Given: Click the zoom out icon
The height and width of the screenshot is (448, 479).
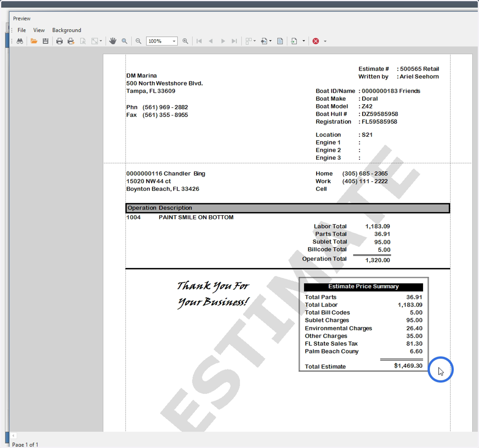Looking at the screenshot, I should (x=139, y=41).
